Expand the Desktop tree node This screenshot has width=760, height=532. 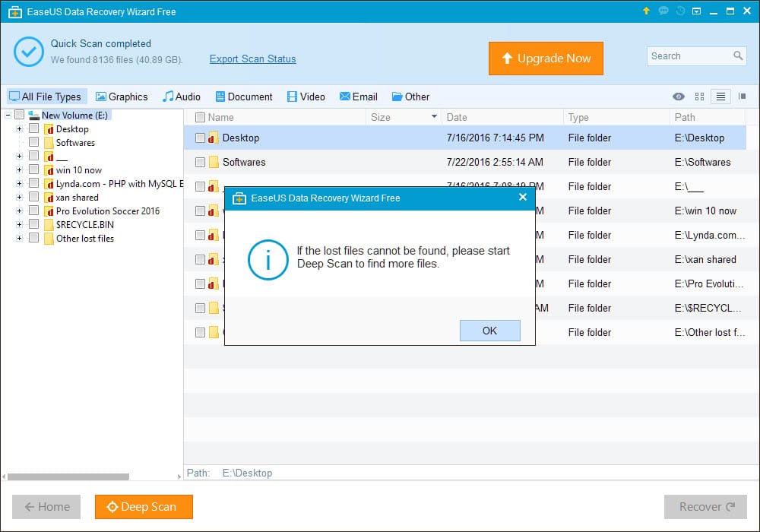coord(20,129)
